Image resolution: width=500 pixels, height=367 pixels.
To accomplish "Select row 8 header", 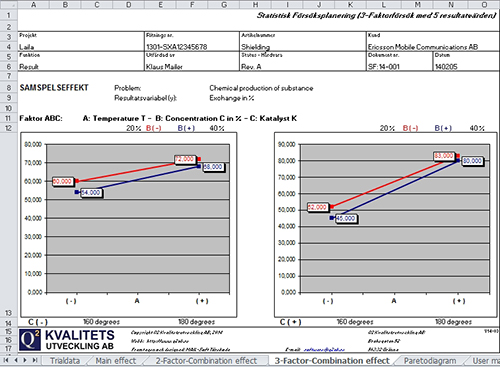I will (x=9, y=88).
